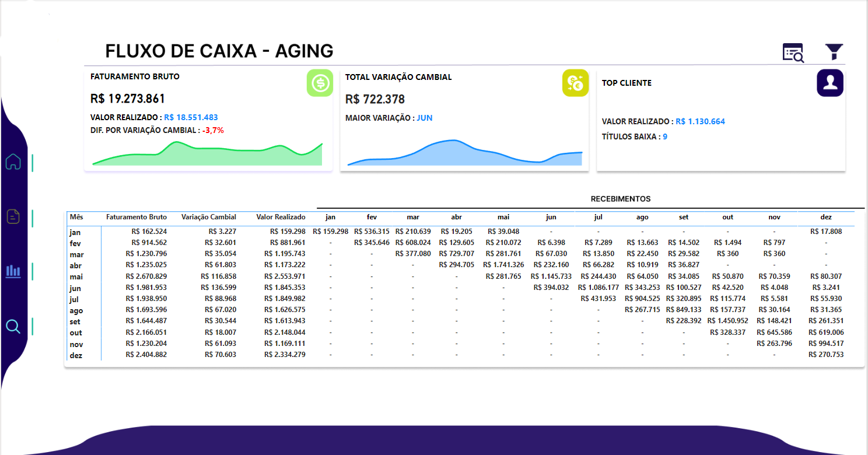Click the green Faturamento Bruto area chart
Viewport: 868px width, 455px height.
[208, 153]
